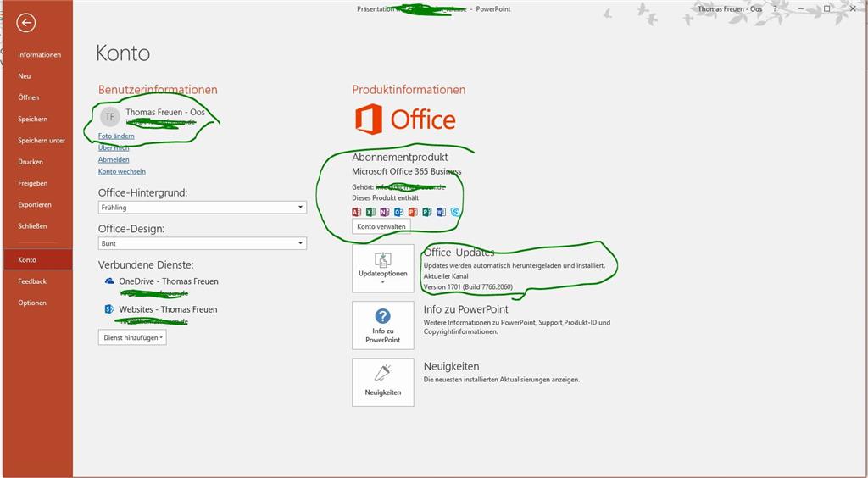The width and height of the screenshot is (868, 478).
Task: Click the Abmelden link
Action: coord(114,159)
